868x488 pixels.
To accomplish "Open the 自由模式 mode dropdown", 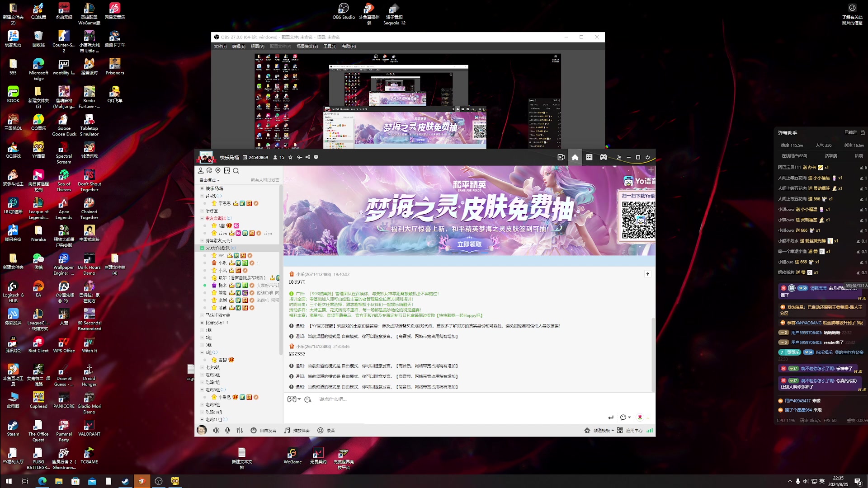I will (209, 180).
